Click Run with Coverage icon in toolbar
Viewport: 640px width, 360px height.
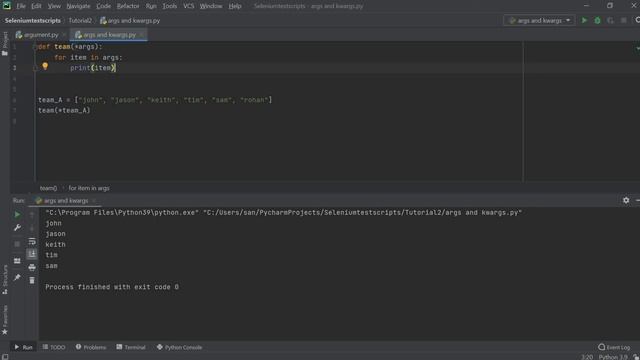point(610,20)
